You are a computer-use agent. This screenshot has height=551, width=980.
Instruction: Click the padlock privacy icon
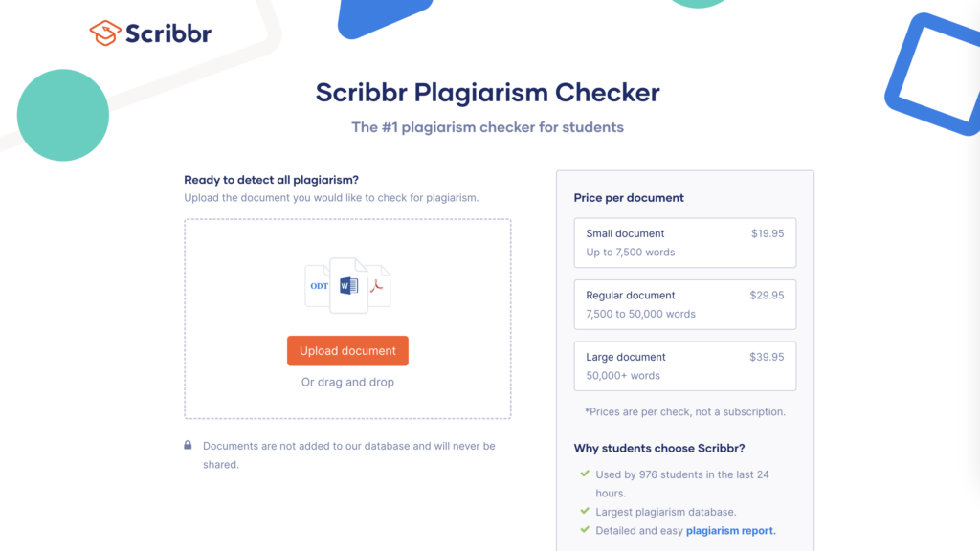(189, 446)
